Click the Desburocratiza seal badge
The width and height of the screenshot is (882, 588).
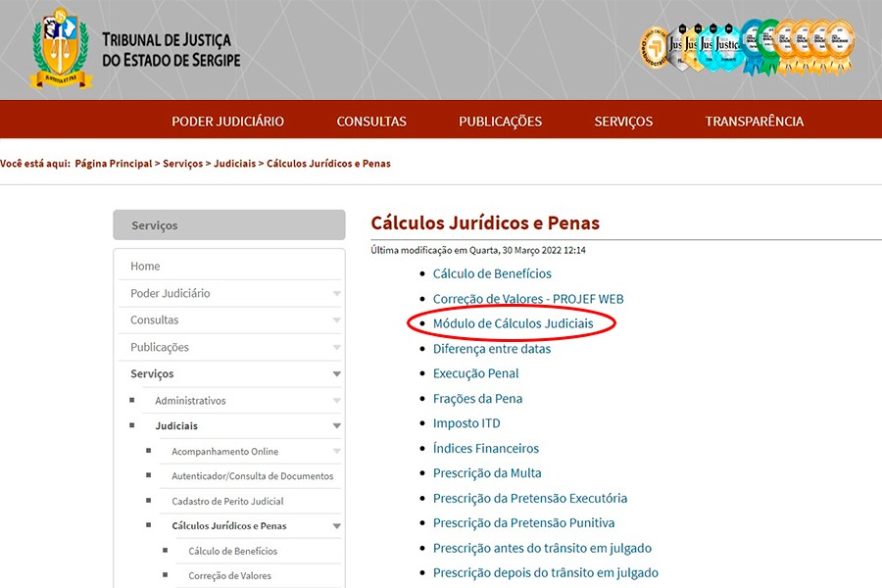click(x=654, y=45)
